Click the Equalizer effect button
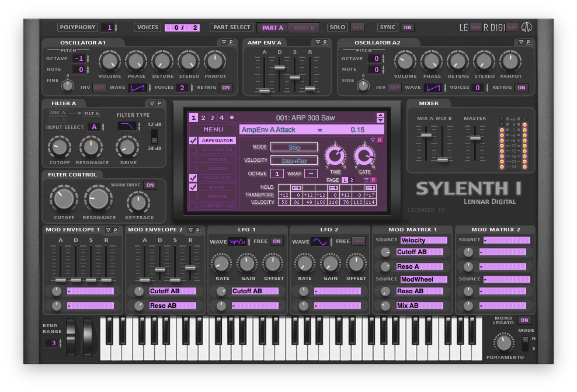Image resolution: width=577 pixels, height=392 pixels. [217, 178]
